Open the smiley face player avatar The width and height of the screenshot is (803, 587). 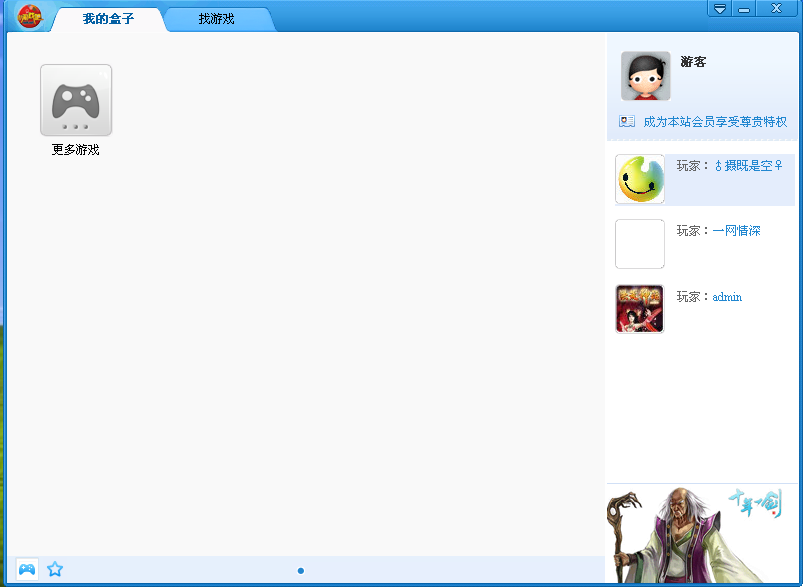click(x=640, y=179)
